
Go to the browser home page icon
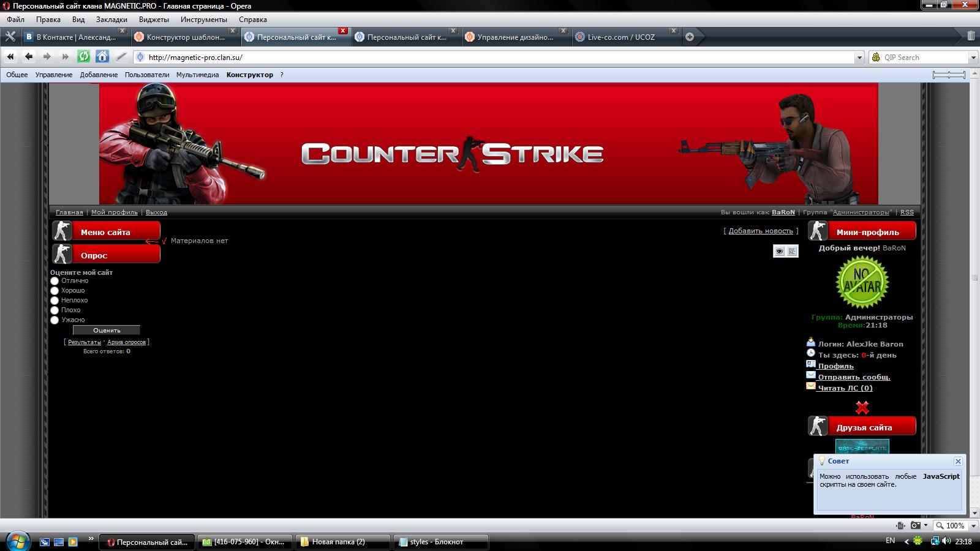pos(102,57)
